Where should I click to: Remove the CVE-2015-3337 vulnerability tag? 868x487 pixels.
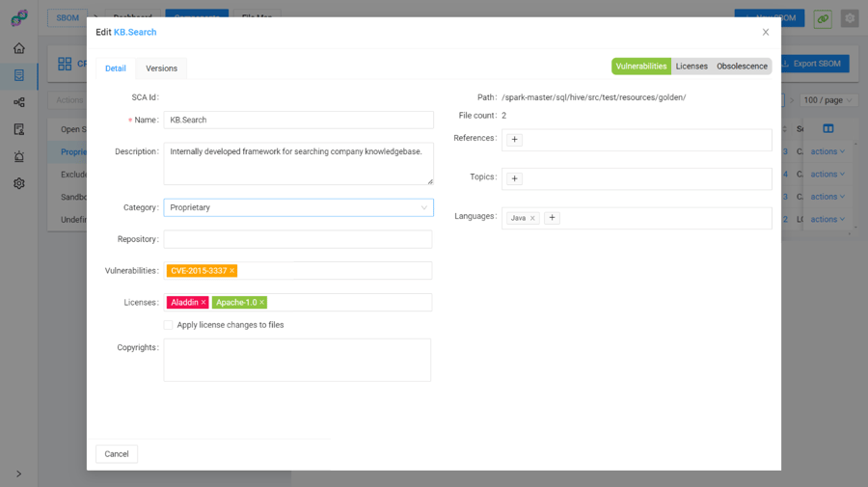[232, 271]
